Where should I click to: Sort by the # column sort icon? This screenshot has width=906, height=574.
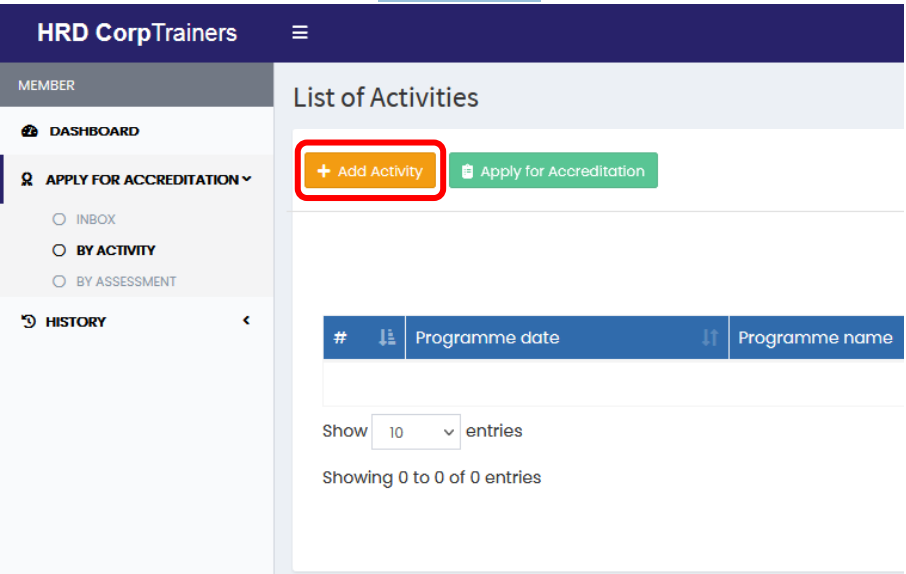(x=387, y=337)
